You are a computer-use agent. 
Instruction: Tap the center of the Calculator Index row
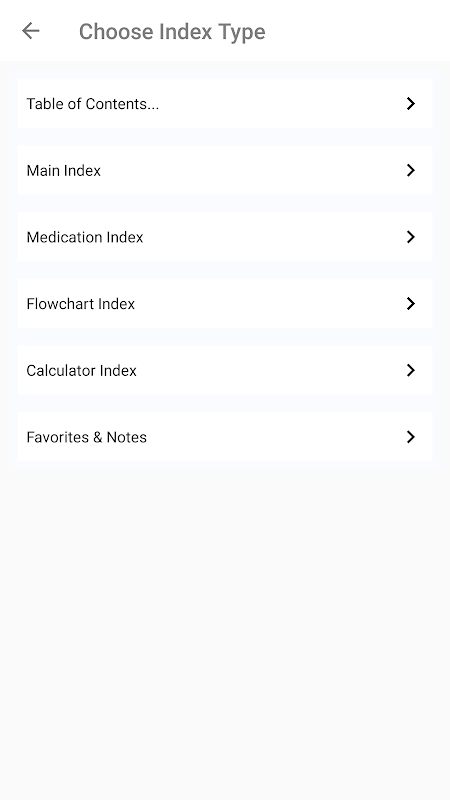point(224,370)
